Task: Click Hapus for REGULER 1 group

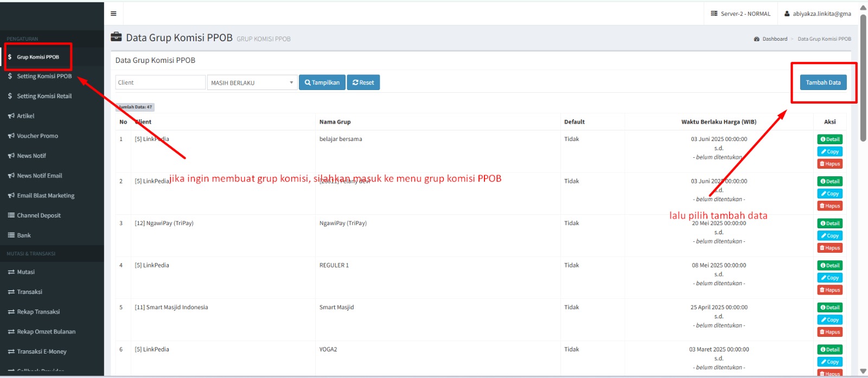Action: pos(830,290)
